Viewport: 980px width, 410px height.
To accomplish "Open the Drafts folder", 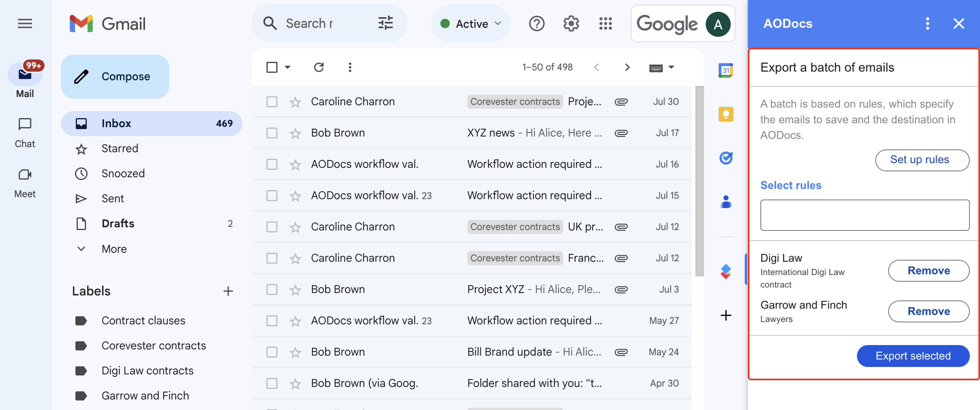I will pos(152,224).
